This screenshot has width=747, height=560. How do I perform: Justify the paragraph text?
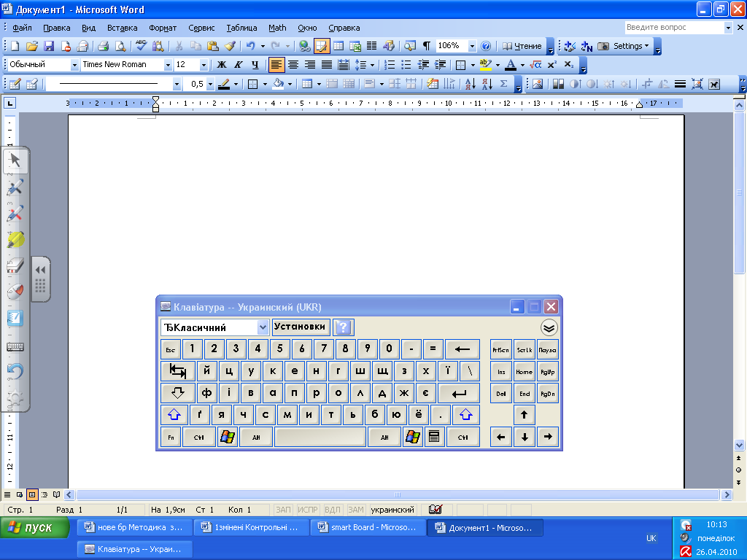(326, 64)
